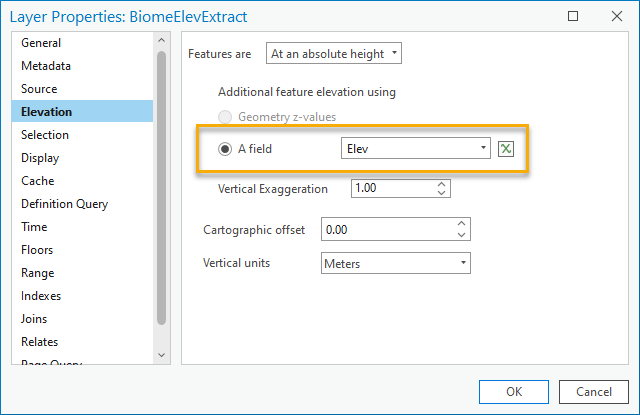Decrease Cartographic offset with down arrow
The width and height of the screenshot is (640, 415).
click(x=461, y=234)
